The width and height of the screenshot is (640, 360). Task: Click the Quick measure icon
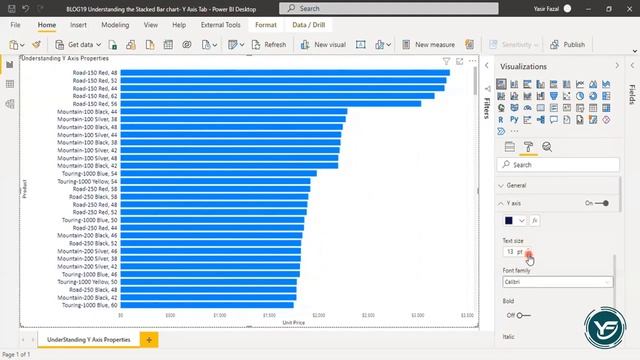469,44
